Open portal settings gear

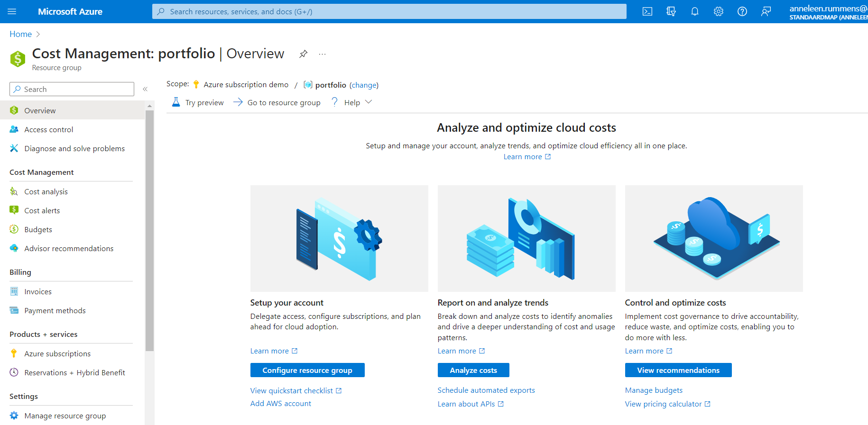pyautogui.click(x=719, y=11)
